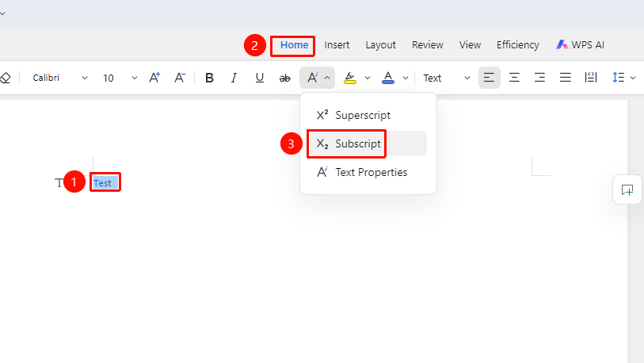This screenshot has width=644, height=363.
Task: Open Text Properties from the menu
Action: pos(368,172)
